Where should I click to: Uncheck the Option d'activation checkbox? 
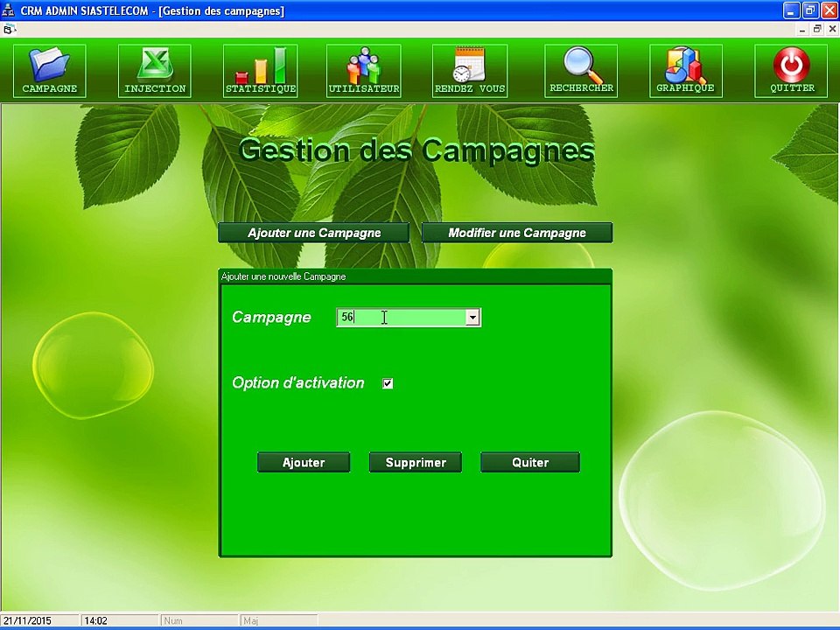[388, 383]
